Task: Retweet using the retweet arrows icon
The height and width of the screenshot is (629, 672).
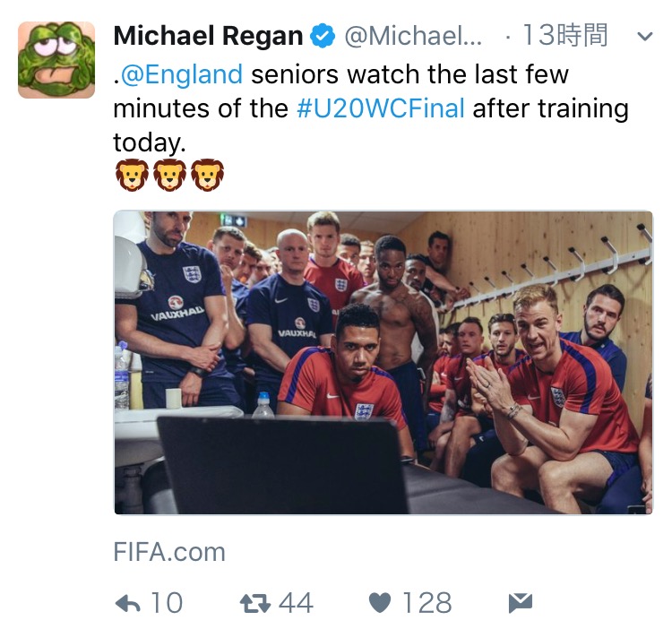Action: tap(254, 603)
